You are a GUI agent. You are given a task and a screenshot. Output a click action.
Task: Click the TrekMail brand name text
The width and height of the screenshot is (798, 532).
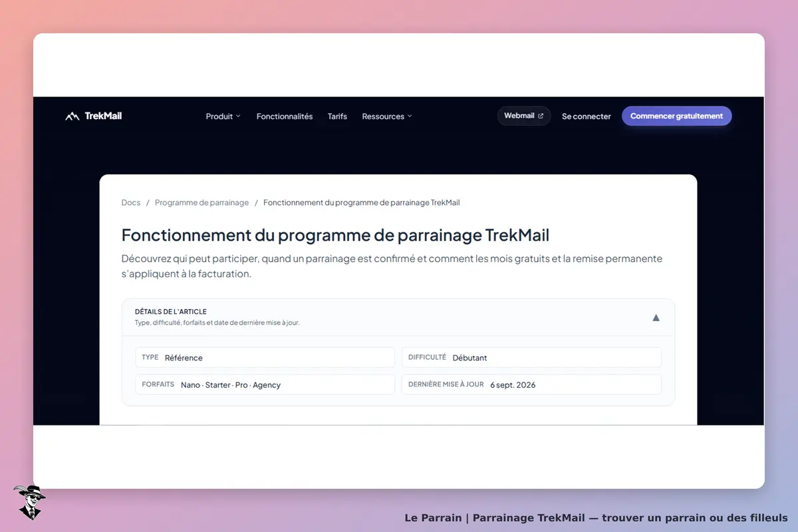pyautogui.click(x=103, y=116)
